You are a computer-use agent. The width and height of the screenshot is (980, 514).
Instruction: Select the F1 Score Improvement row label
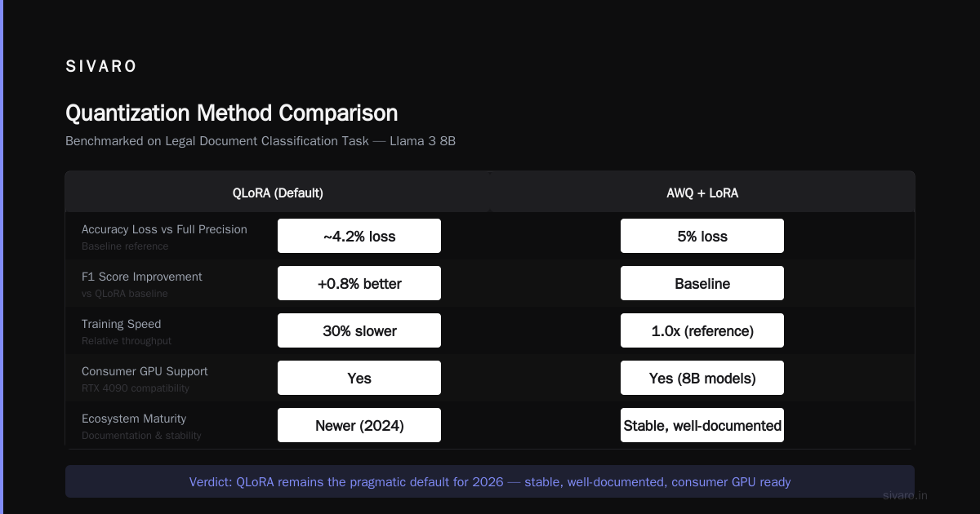click(142, 277)
